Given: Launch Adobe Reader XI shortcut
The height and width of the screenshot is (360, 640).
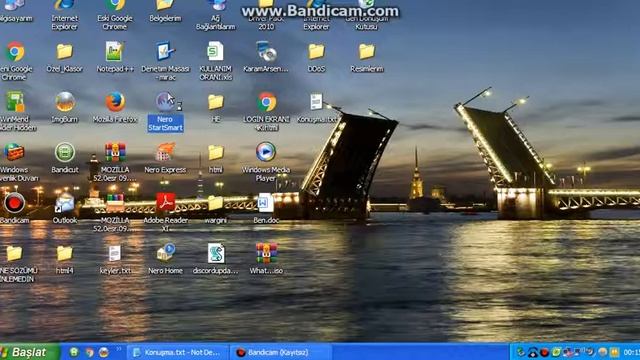Looking at the screenshot, I should pos(165,213).
